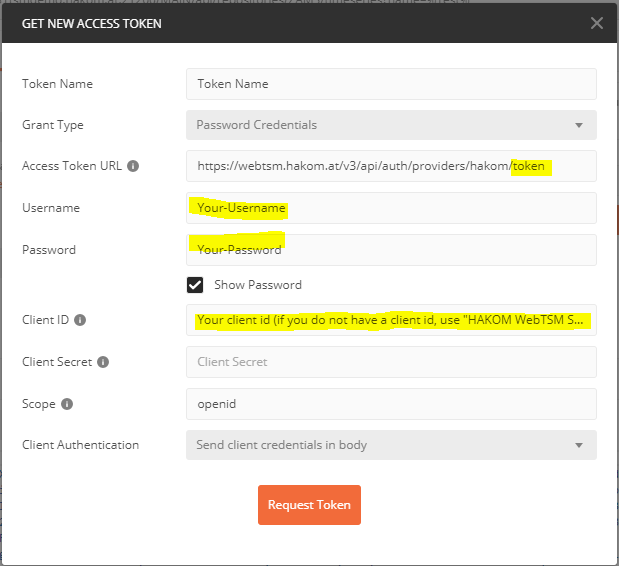Expand the Client Authentication dropdown
The width and height of the screenshot is (619, 566).
click(391, 445)
